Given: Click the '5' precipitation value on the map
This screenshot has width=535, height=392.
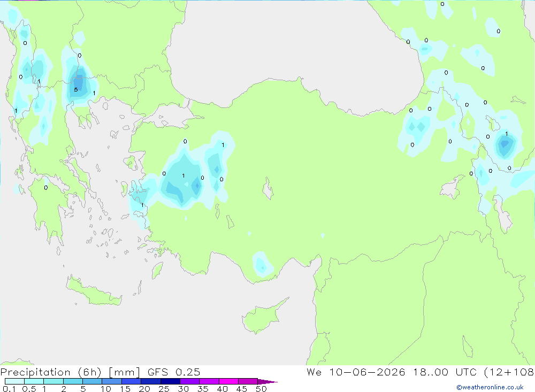Looking at the screenshot, I should (76, 90).
